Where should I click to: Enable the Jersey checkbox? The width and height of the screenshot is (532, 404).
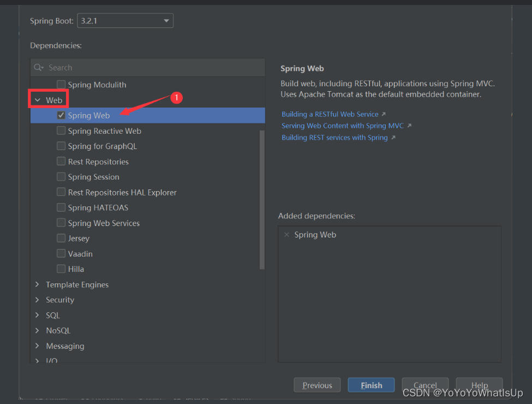[61, 239]
